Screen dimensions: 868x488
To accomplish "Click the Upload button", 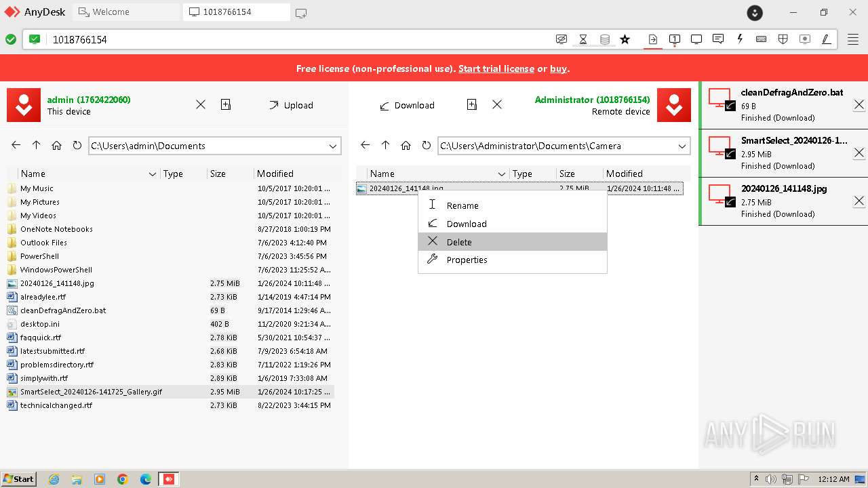I will coord(291,105).
